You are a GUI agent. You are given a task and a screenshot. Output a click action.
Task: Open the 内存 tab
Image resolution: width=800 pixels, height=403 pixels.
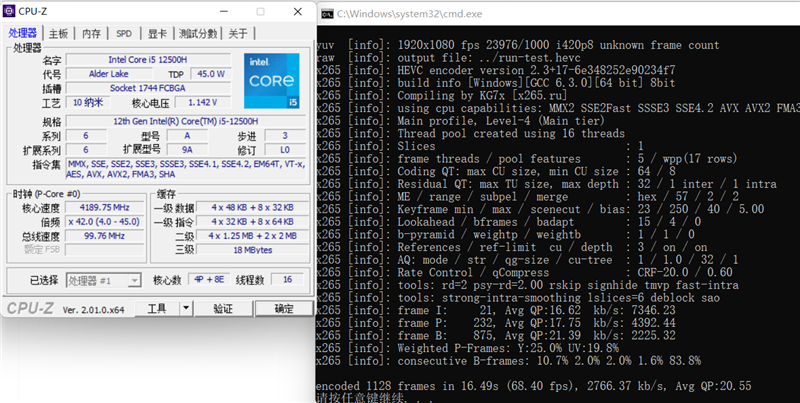[x=91, y=34]
